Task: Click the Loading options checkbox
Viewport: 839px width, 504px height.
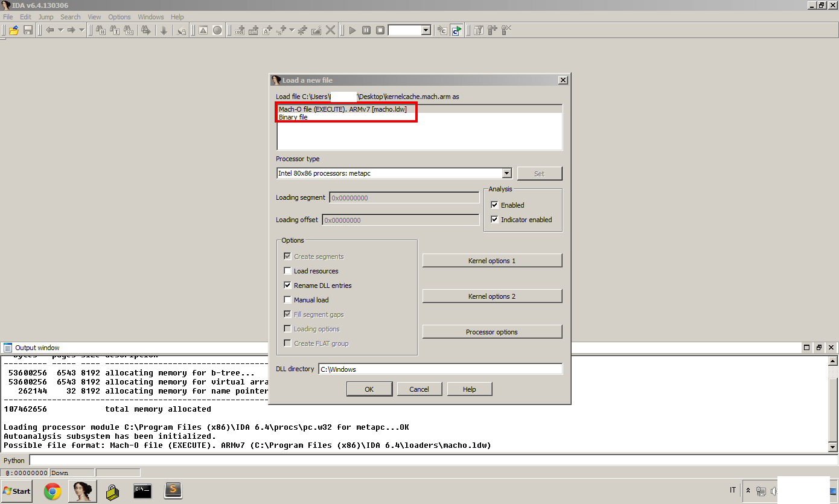Action: [x=288, y=329]
